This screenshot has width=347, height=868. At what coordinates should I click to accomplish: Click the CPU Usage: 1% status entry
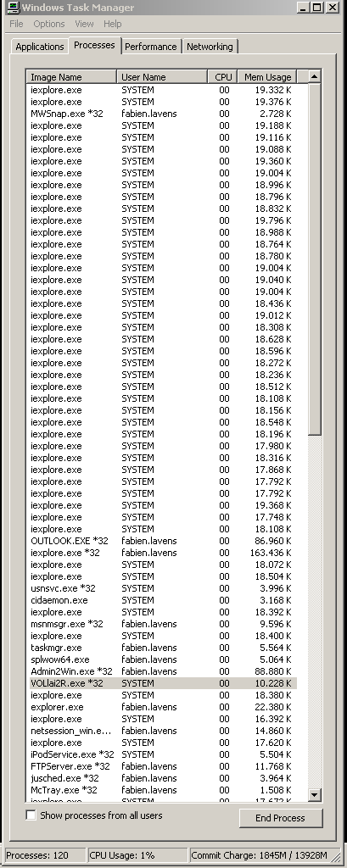[x=137, y=855]
